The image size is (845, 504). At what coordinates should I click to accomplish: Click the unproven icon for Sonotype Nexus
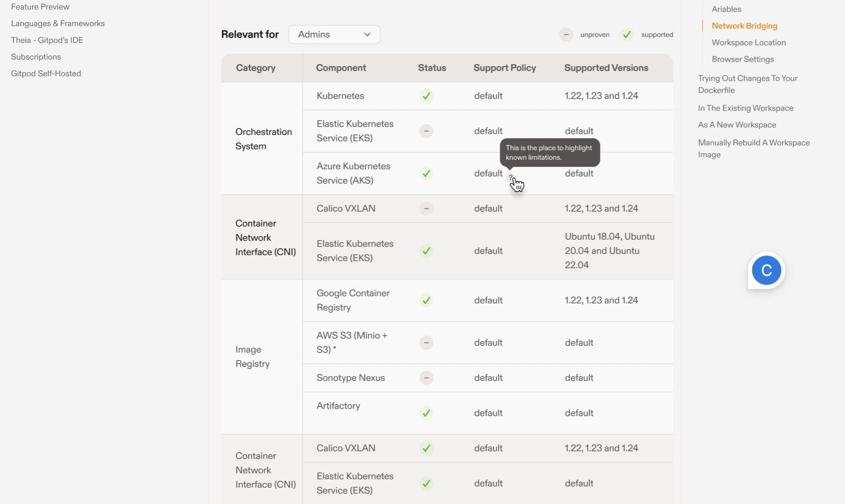pos(426,378)
